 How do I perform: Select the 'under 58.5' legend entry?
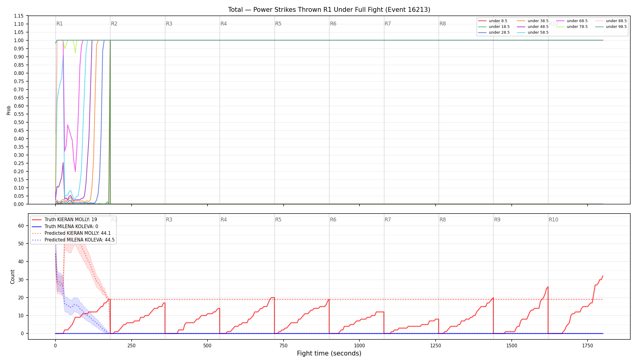tap(533, 32)
